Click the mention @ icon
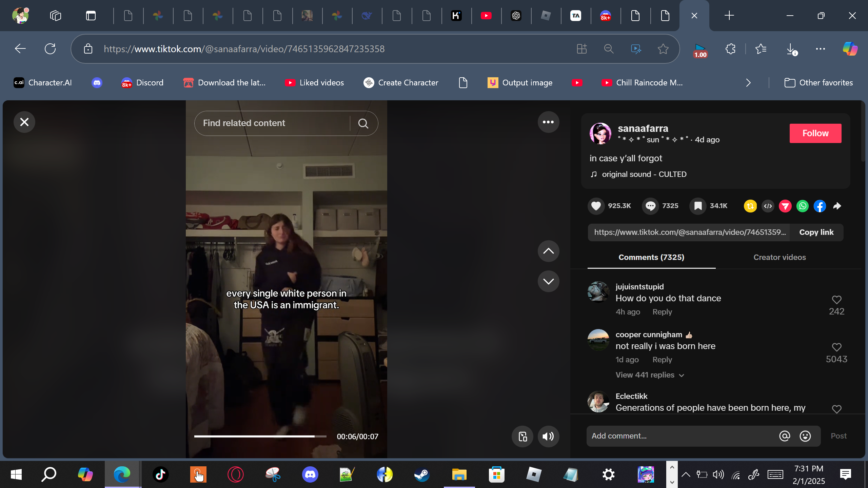The image size is (868, 488). [784, 436]
